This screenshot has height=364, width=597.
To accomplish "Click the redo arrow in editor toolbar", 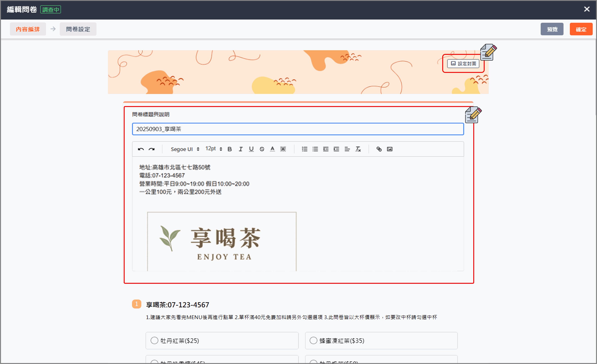I will pos(152,149).
